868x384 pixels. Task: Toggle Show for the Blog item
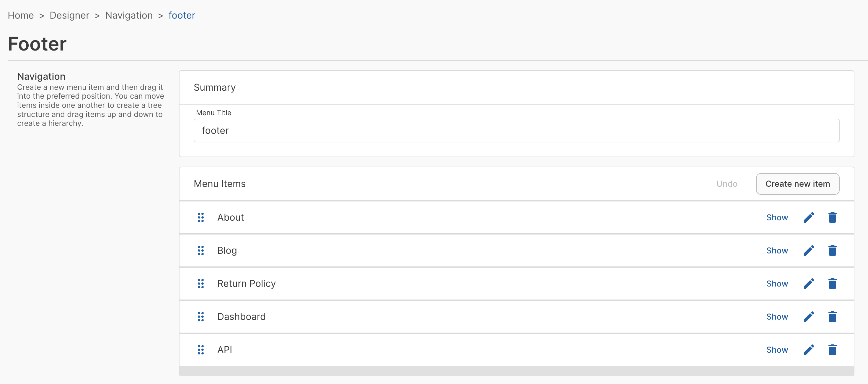click(777, 250)
